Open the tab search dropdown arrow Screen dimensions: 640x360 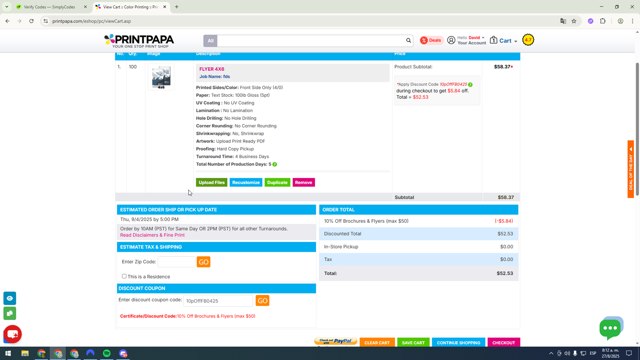coord(7,7)
